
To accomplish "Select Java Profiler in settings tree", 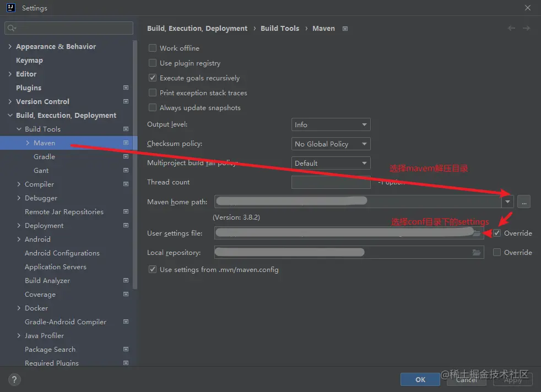I will click(x=44, y=335).
